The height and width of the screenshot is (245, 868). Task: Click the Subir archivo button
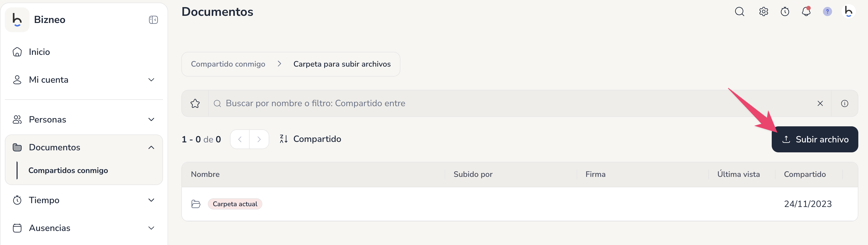(x=815, y=139)
